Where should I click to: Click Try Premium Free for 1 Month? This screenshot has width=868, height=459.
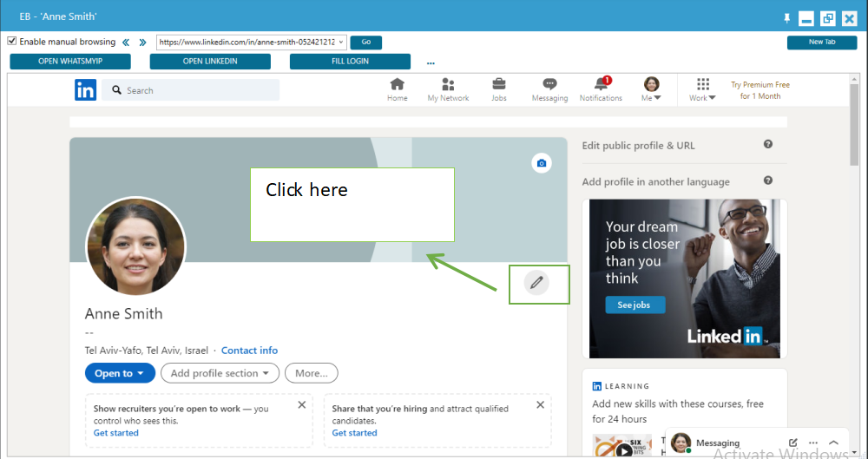point(760,90)
